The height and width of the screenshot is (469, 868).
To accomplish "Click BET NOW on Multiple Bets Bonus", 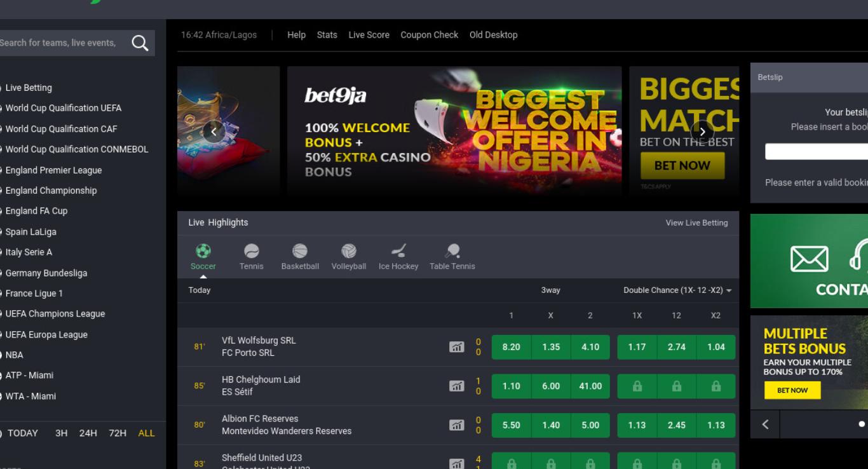I will pos(792,390).
